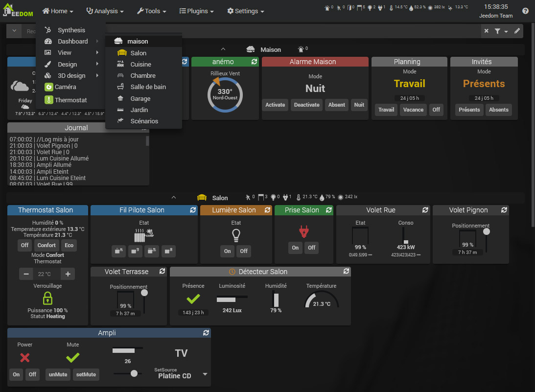This screenshot has height=392, width=535.
Task: Open the Home menu dropdown
Action: [58, 11]
